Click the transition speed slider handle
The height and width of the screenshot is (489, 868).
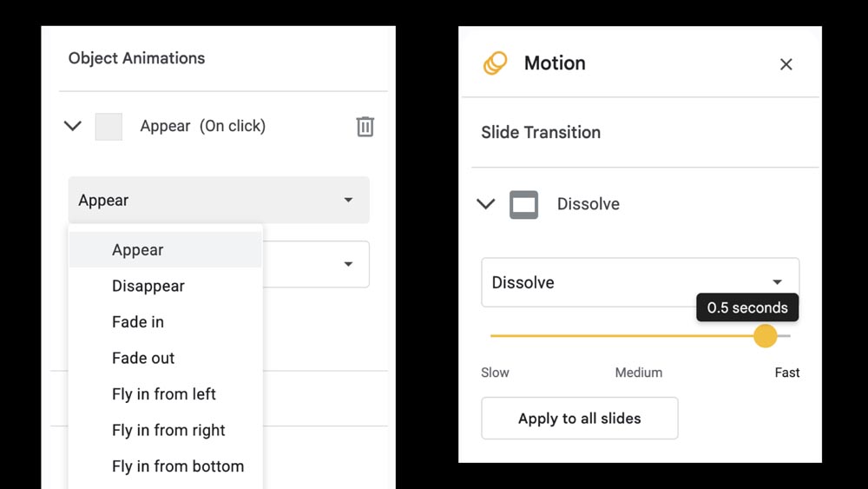(x=765, y=336)
